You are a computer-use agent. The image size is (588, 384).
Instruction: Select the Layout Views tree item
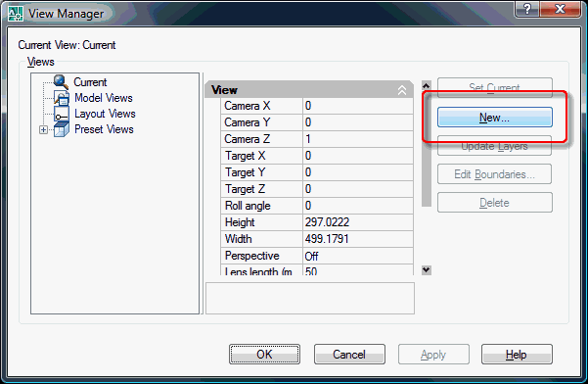(105, 114)
